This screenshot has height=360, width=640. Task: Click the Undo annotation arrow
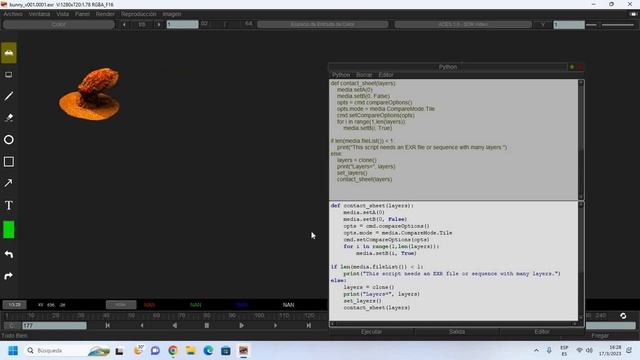pyautogui.click(x=9, y=255)
